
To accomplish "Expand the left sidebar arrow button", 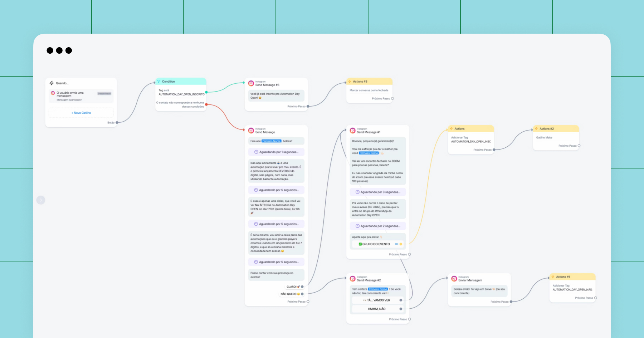I will point(41,200).
